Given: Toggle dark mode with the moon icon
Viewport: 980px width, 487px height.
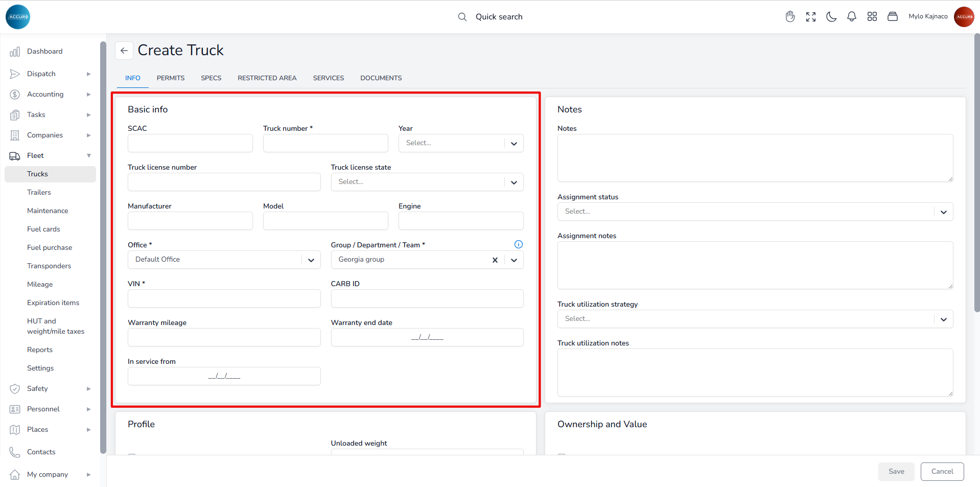Looking at the screenshot, I should 831,17.
